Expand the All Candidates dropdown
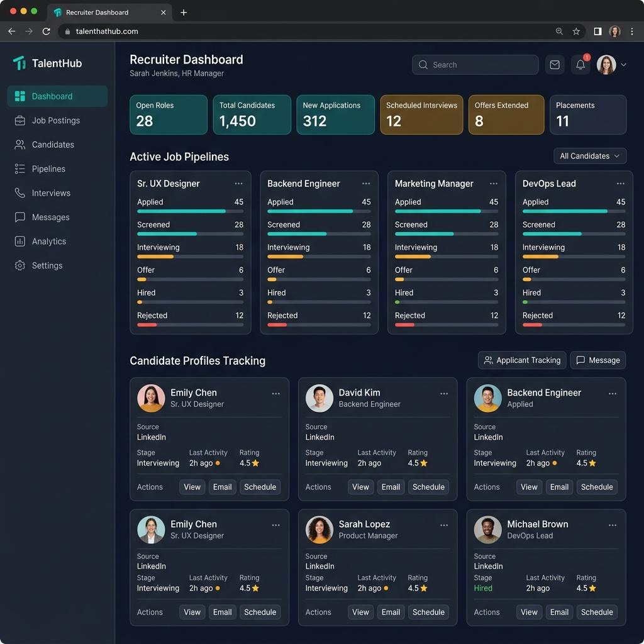The image size is (644, 644). pos(590,156)
